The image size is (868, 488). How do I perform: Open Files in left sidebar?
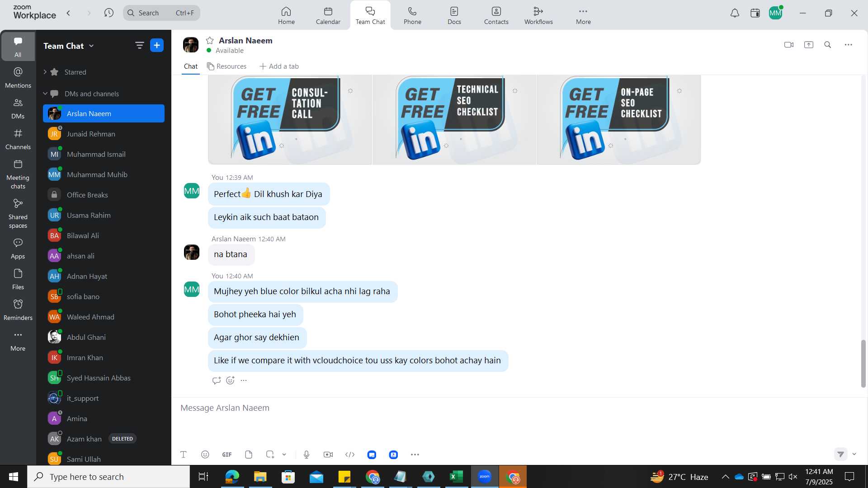[18, 279]
